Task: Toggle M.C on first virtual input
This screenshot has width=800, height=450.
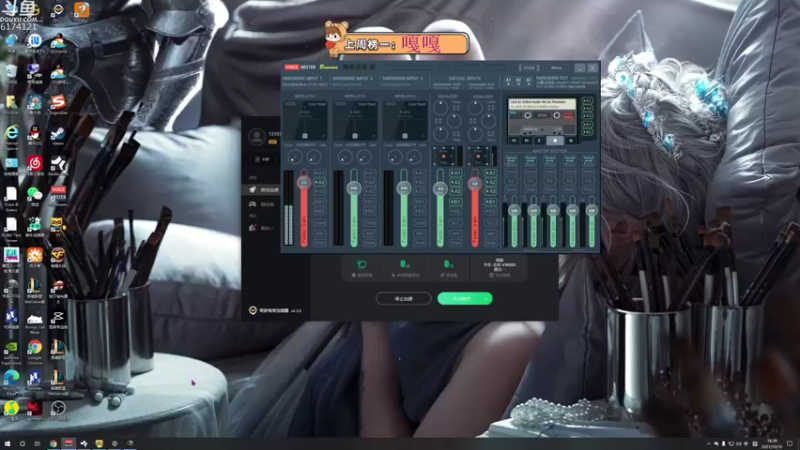Action: (456, 223)
